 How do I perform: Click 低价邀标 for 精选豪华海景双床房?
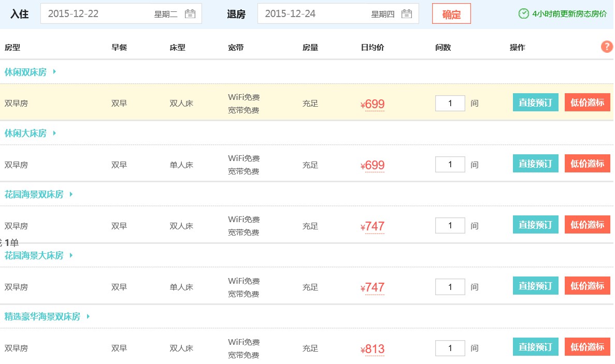587,347
